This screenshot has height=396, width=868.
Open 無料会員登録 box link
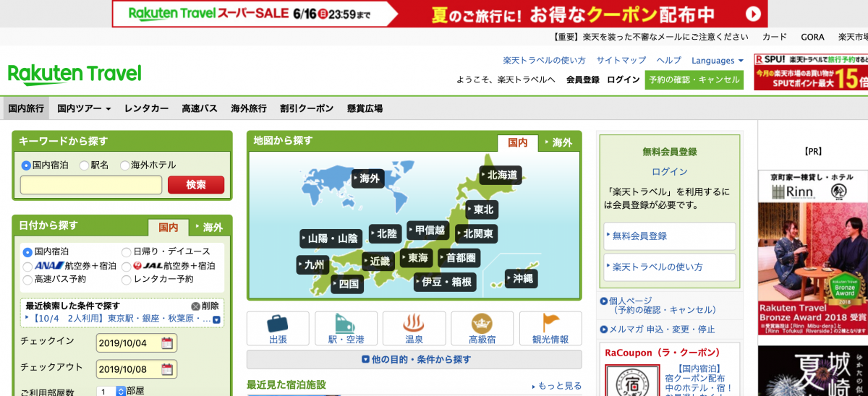[670, 236]
